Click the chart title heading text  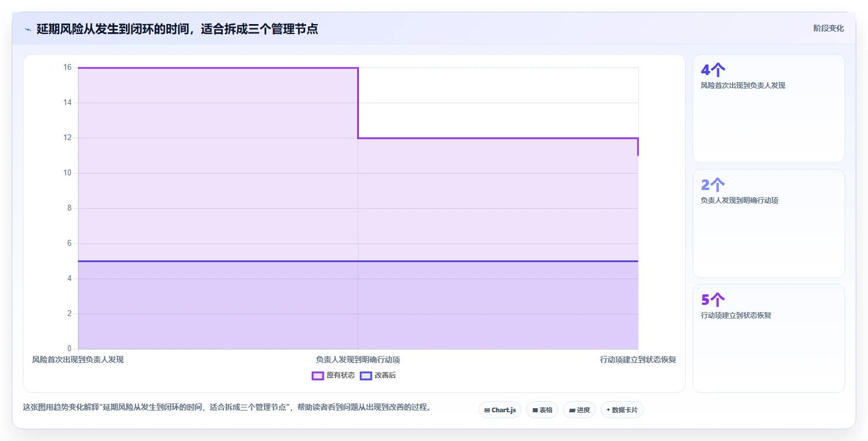pos(177,29)
